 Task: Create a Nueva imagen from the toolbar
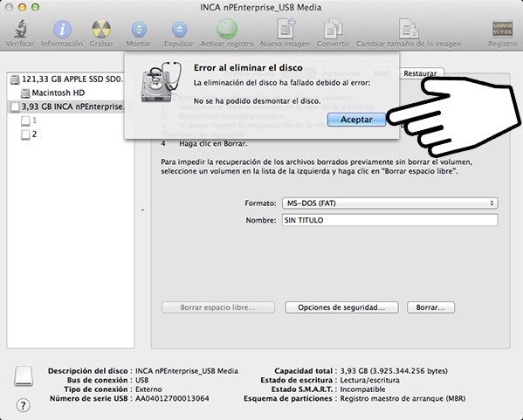[x=286, y=29]
